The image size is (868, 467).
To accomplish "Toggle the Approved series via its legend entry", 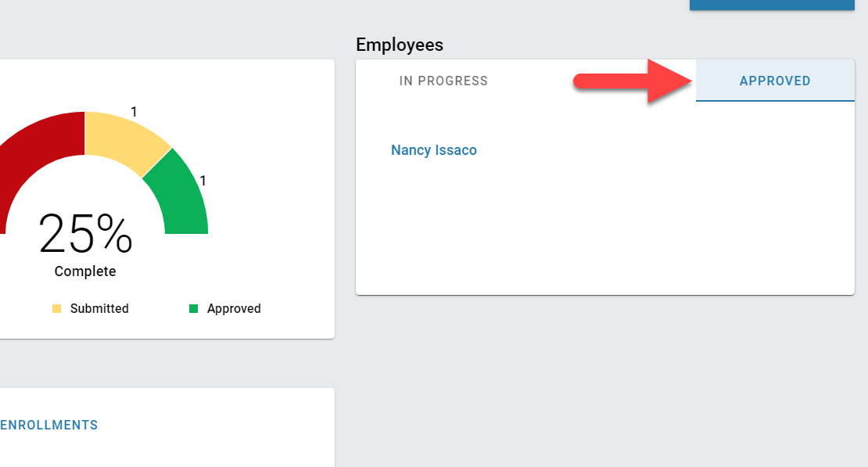I will pos(224,308).
